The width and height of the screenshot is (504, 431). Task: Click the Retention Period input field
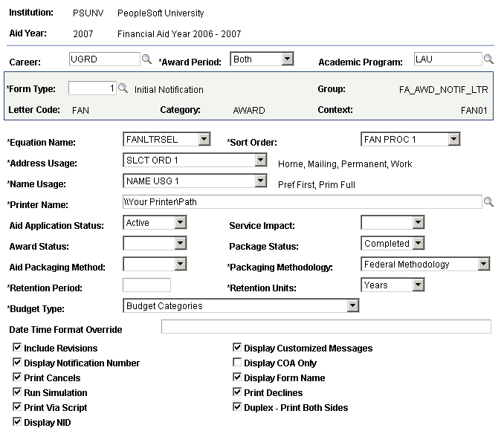tap(146, 285)
